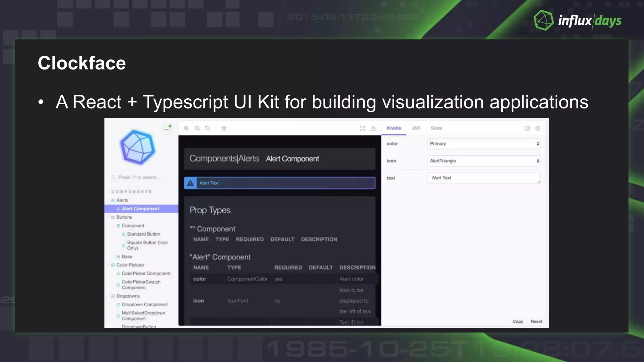
Task: Change addons panel orientation icon
Action: point(527,128)
